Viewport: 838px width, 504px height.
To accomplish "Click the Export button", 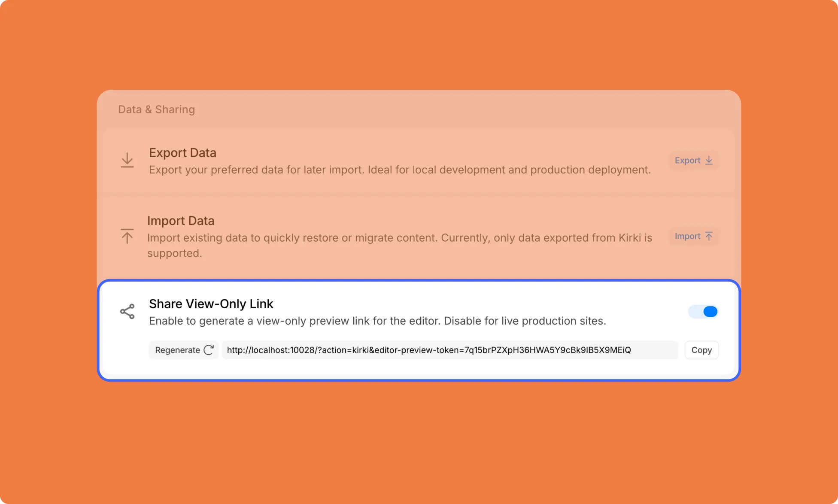I will click(x=694, y=161).
